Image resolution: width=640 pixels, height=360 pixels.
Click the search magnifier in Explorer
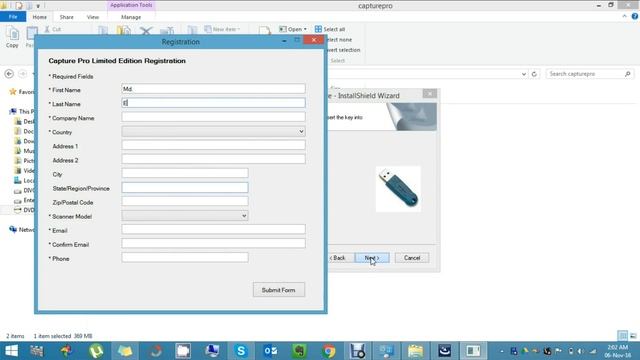pos(627,74)
